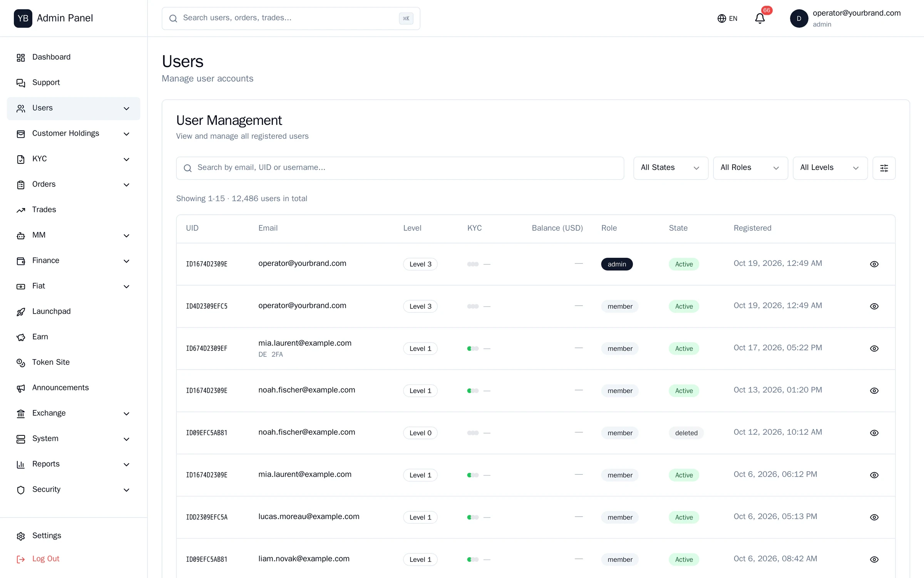
Task: Click the Security shield icon
Action: pos(21,490)
